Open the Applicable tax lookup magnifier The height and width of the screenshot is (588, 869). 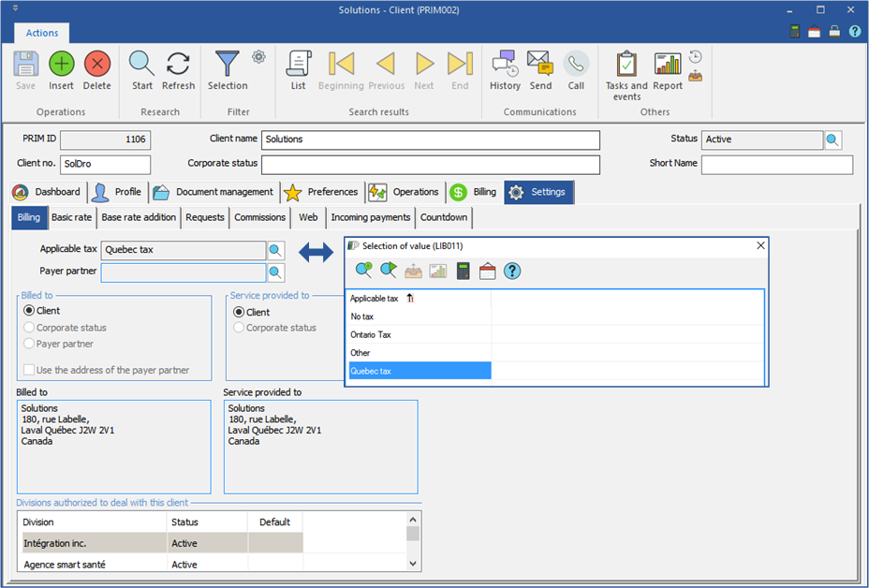[275, 251]
